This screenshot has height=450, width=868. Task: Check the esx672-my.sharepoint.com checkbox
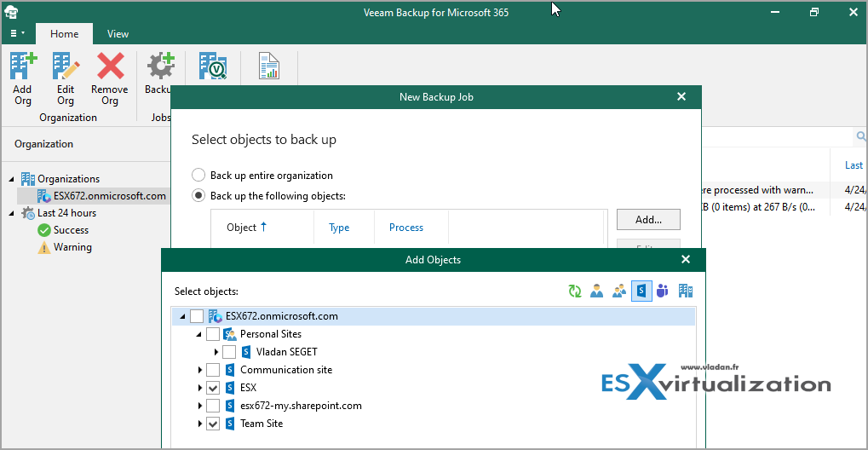pyautogui.click(x=213, y=406)
